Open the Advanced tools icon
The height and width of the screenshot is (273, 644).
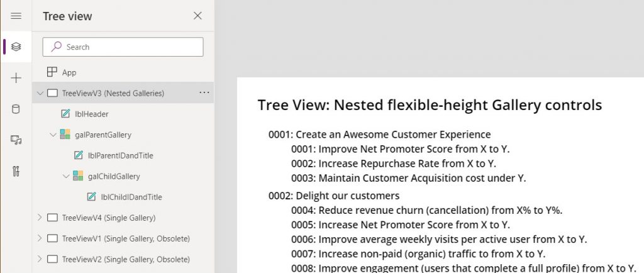[16, 171]
